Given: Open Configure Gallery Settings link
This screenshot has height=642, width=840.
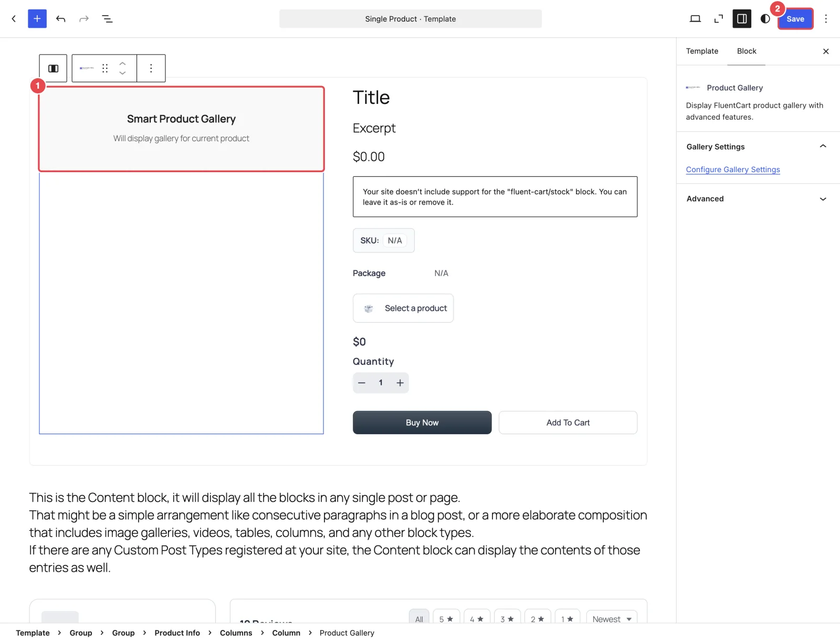Looking at the screenshot, I should (733, 170).
